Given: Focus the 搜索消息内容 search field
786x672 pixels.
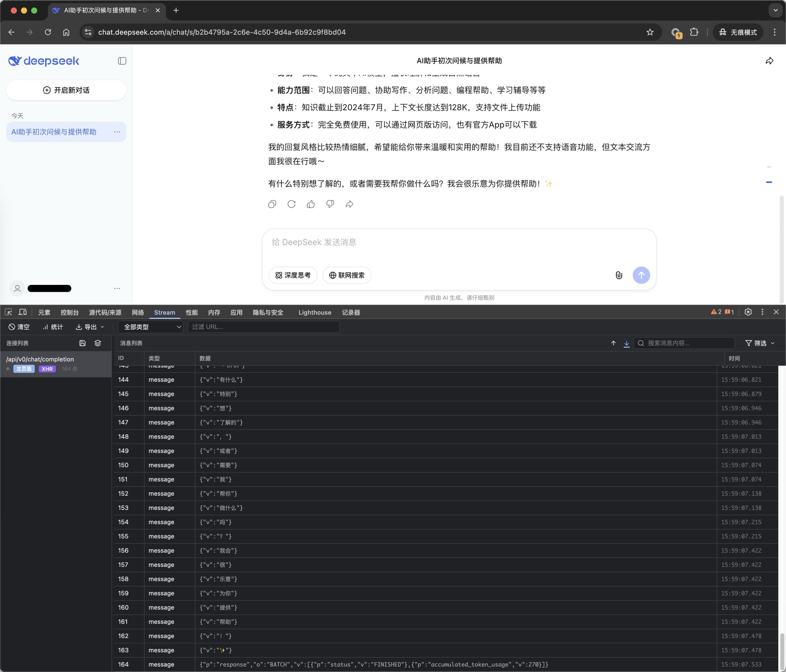Looking at the screenshot, I should [684, 343].
